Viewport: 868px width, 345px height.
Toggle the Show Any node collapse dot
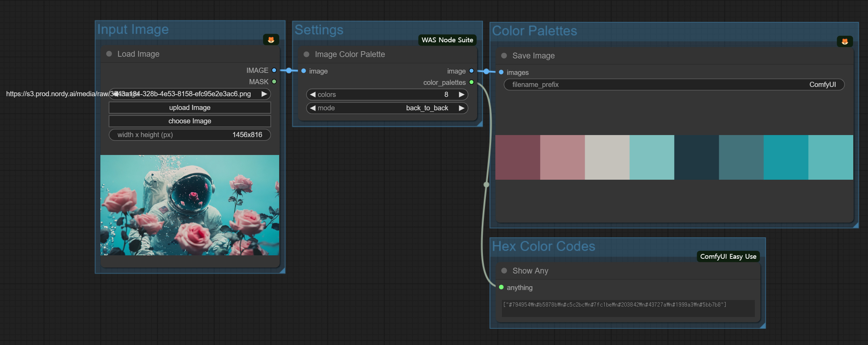(504, 271)
